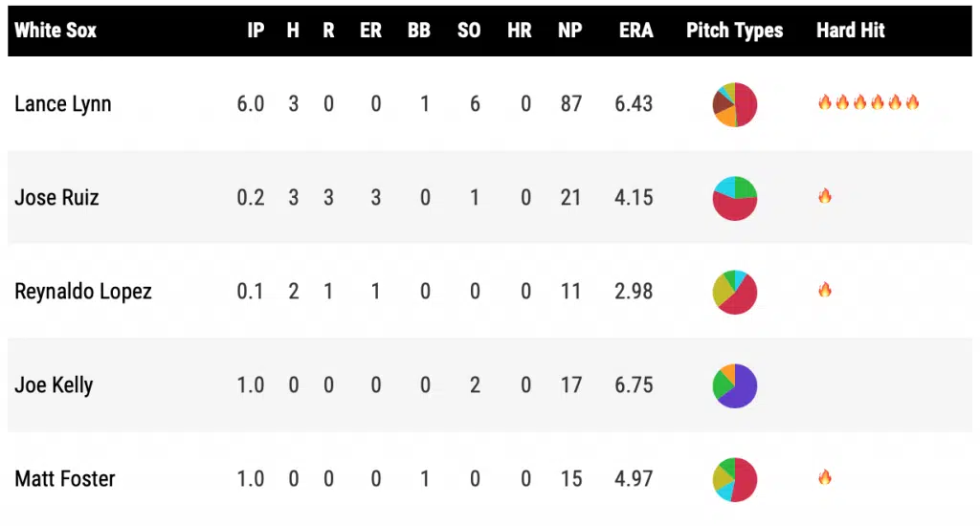Click Jose Ruiz's pitch types pie chart

click(x=735, y=198)
